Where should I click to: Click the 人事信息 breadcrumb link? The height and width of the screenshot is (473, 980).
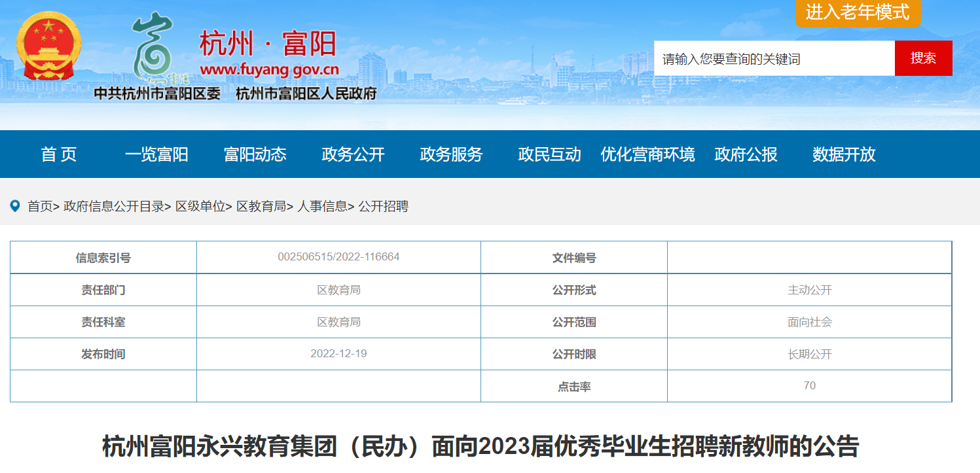[x=322, y=207]
